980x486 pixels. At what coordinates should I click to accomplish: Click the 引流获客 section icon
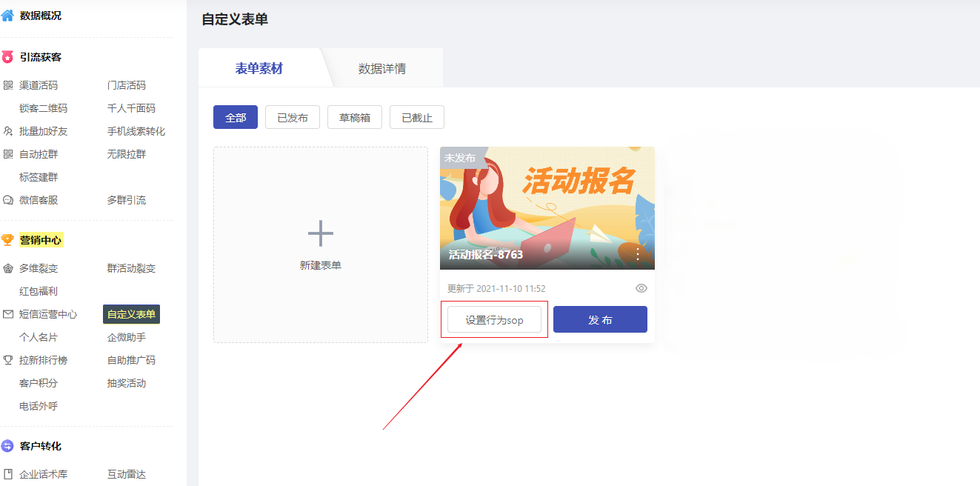pyautogui.click(x=7, y=57)
